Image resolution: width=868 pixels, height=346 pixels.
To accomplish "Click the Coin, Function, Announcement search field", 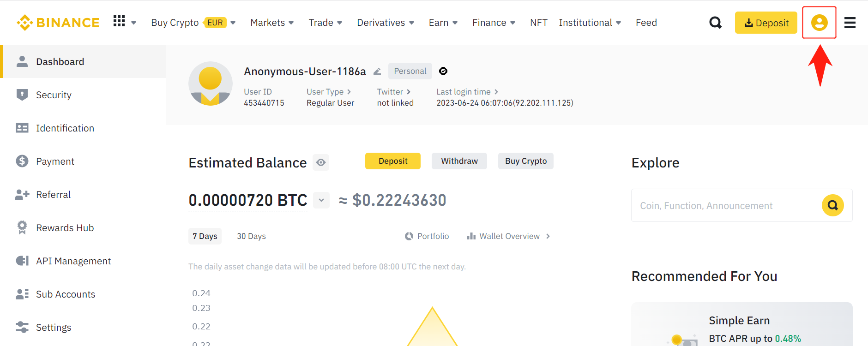I will [742, 205].
